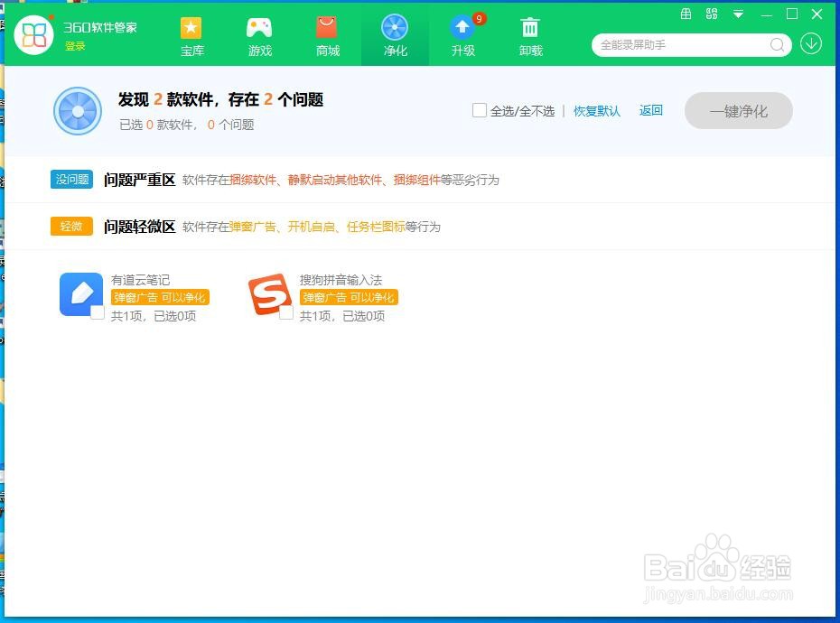
Task: Click the 恢复默认 link
Action: [x=597, y=111]
